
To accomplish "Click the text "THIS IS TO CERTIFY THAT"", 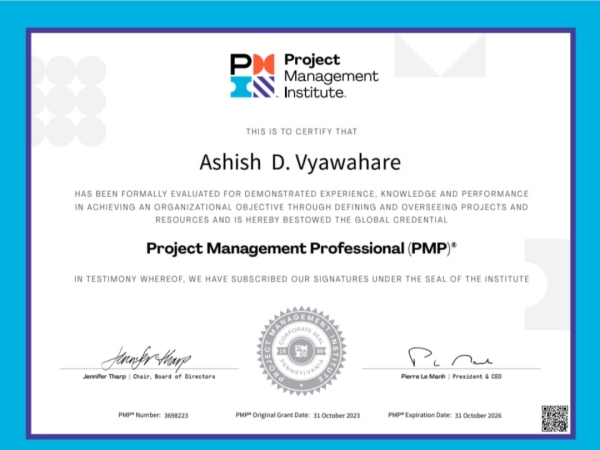I will pyautogui.click(x=302, y=132).
